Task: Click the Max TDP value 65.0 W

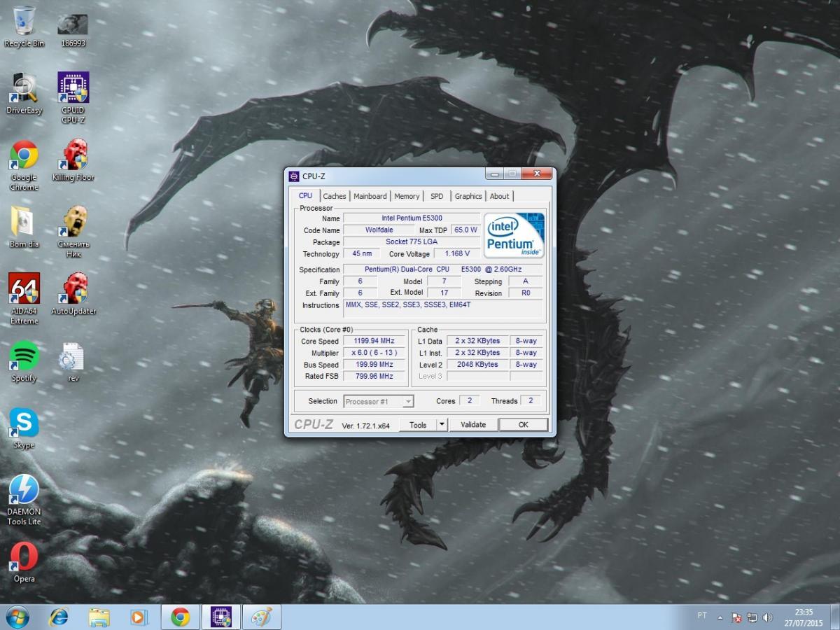Action: coord(465,230)
